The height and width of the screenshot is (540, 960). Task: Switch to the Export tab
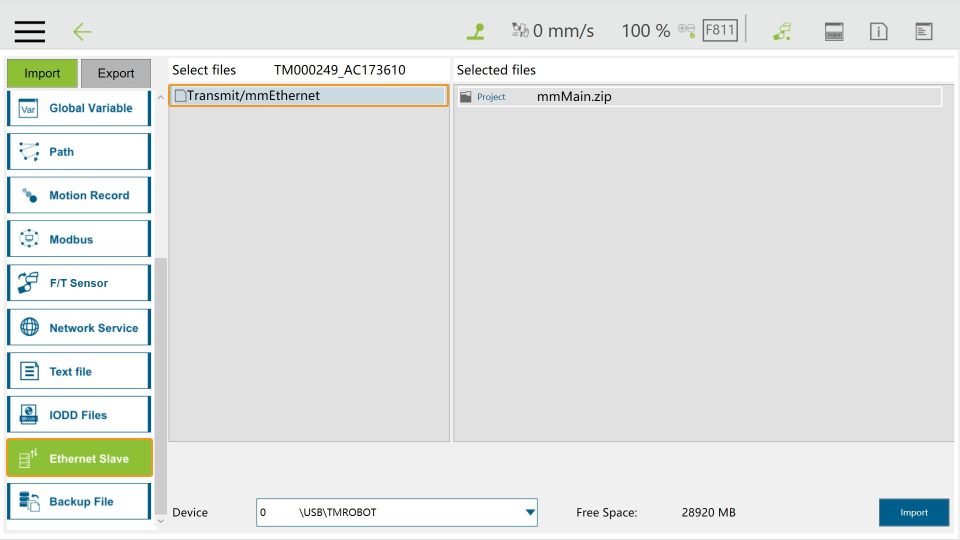point(116,73)
